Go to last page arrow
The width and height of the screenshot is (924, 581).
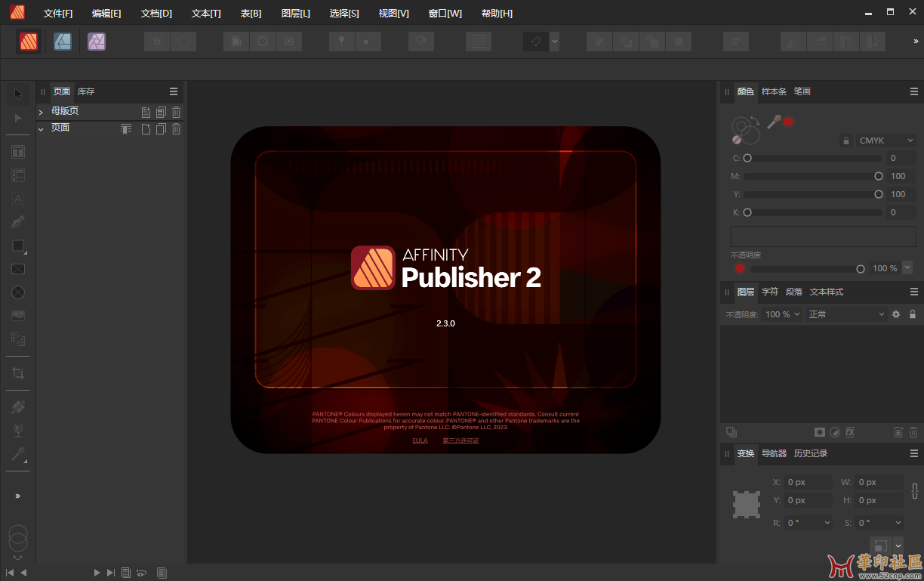coord(110,573)
